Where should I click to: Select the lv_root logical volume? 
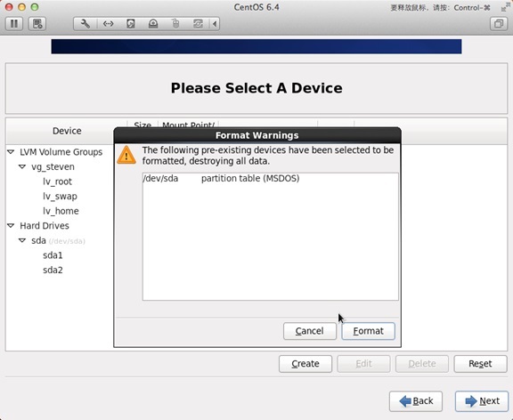point(57,182)
